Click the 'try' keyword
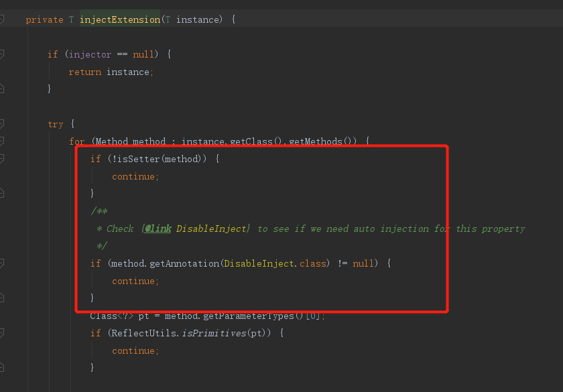 (56, 124)
